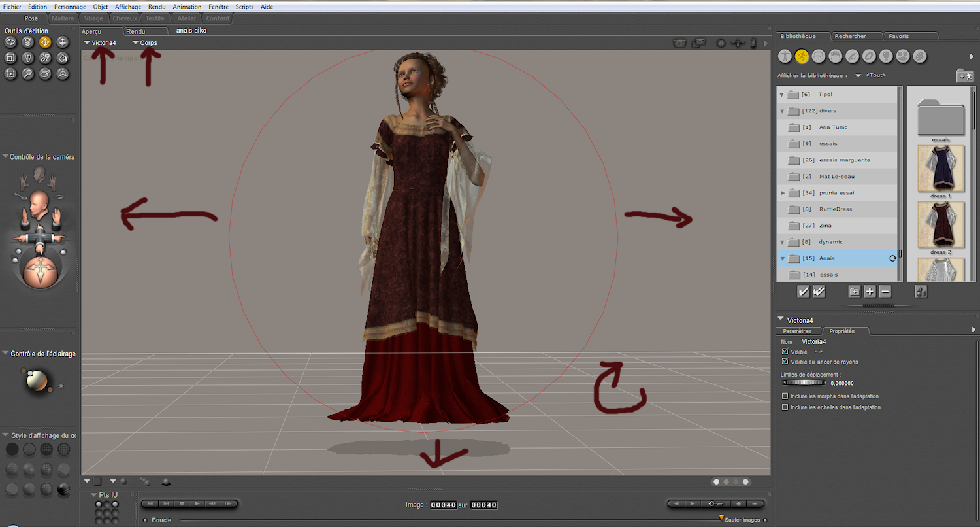This screenshot has height=527, width=980.
Task: Open the Props library category
Action: [869, 56]
